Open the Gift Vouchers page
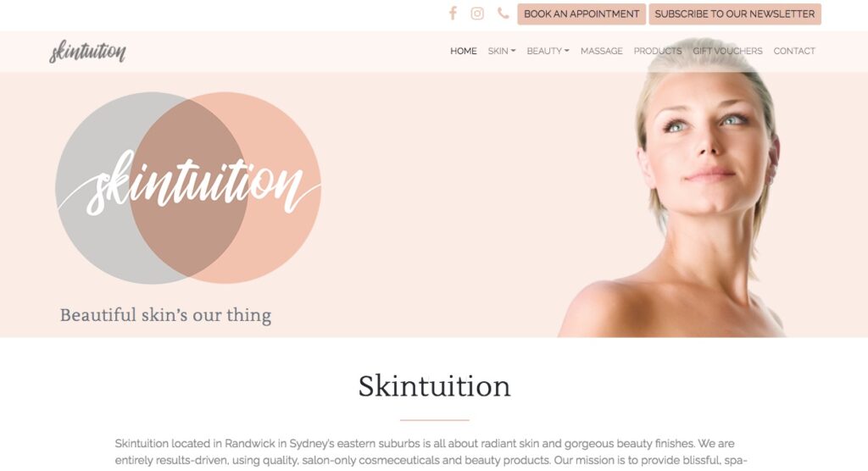Screen dimensions: 868x471 tap(727, 51)
